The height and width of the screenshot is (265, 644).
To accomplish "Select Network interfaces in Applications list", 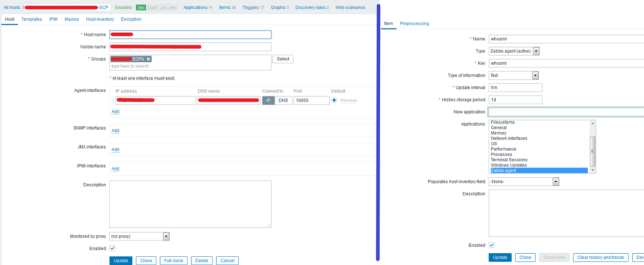I will point(539,138).
